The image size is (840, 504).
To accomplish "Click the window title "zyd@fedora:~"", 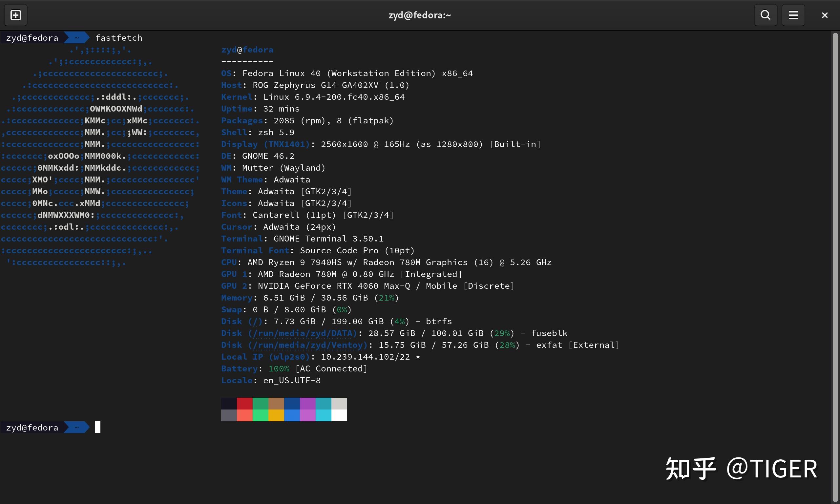I will point(420,15).
